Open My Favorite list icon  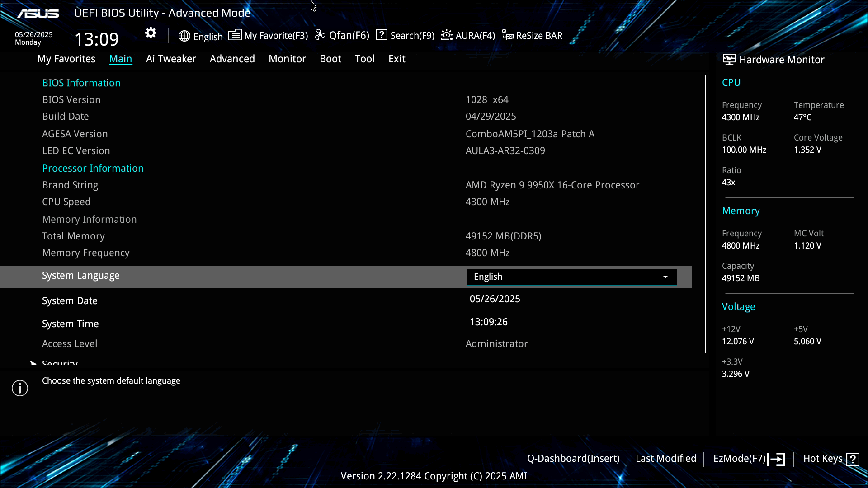click(x=235, y=35)
